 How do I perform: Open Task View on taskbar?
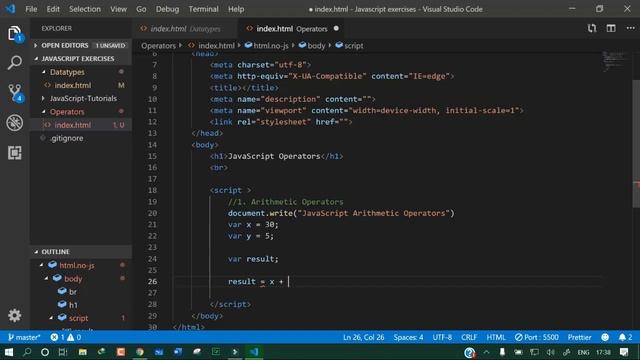click(x=62, y=352)
